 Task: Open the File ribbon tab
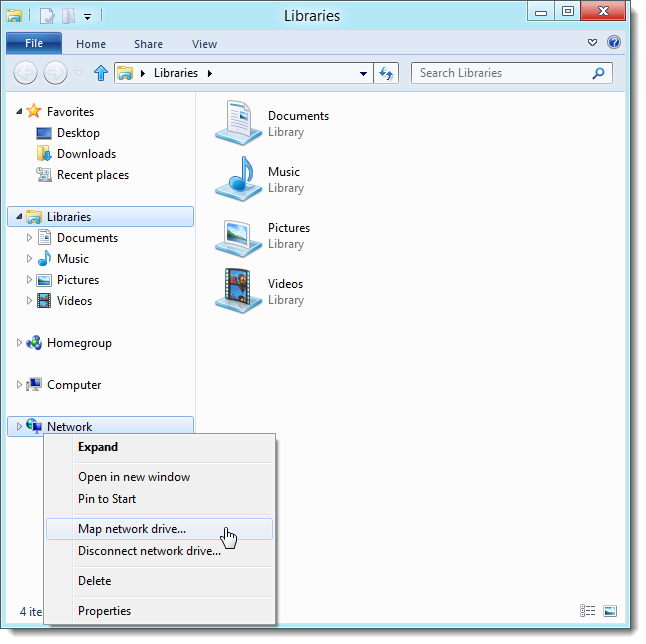coord(34,43)
